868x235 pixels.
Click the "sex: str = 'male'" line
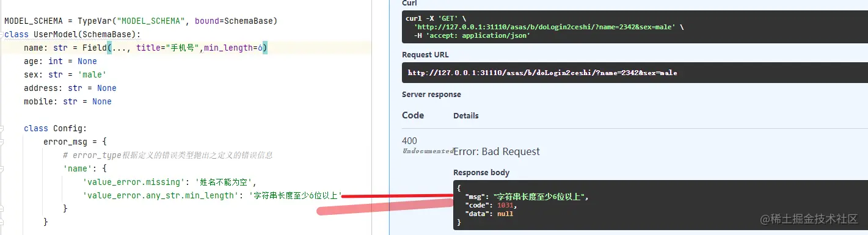[x=65, y=74]
